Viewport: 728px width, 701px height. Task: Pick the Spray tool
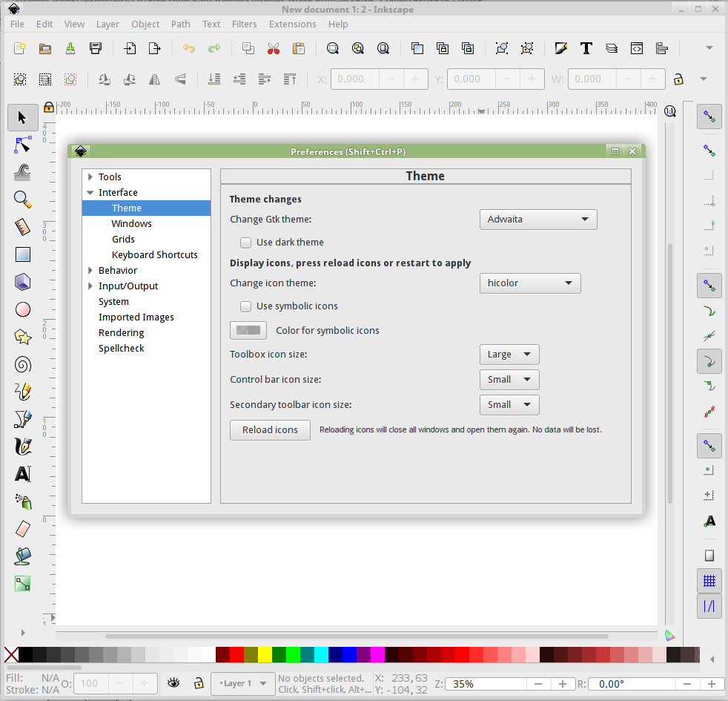pyautogui.click(x=22, y=501)
